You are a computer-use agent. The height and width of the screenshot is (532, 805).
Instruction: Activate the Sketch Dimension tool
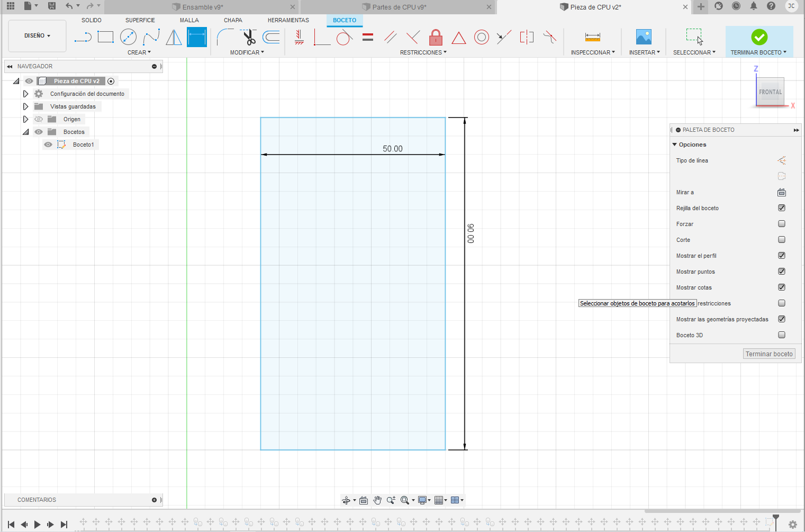pos(197,37)
